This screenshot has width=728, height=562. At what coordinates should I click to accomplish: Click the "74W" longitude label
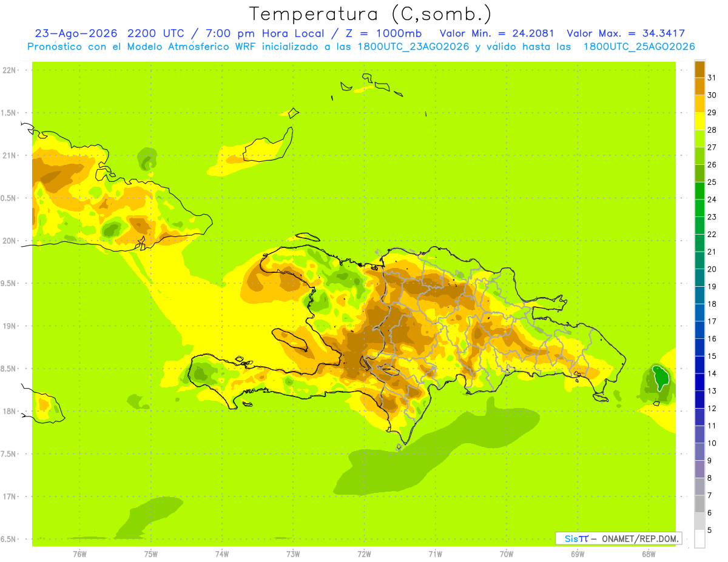point(221,554)
